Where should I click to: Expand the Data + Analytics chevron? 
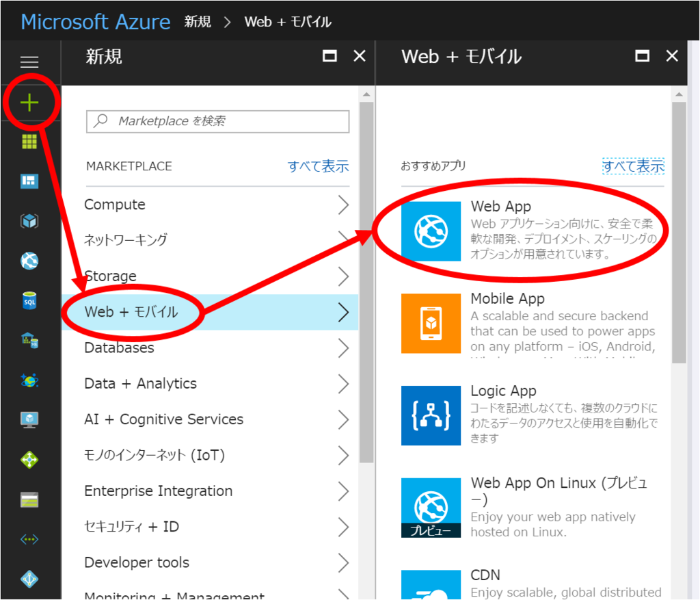coord(343,383)
